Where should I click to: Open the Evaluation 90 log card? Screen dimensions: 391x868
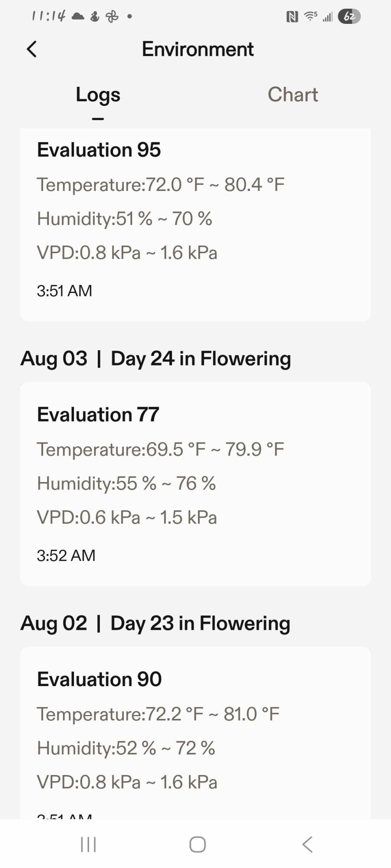(x=195, y=733)
